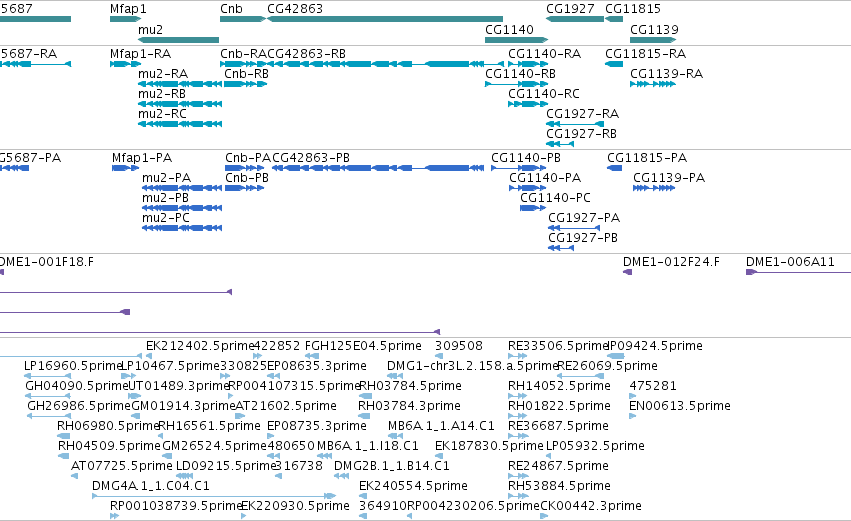Click the 309508 EST label
851x521 pixels.
pyautogui.click(x=459, y=346)
